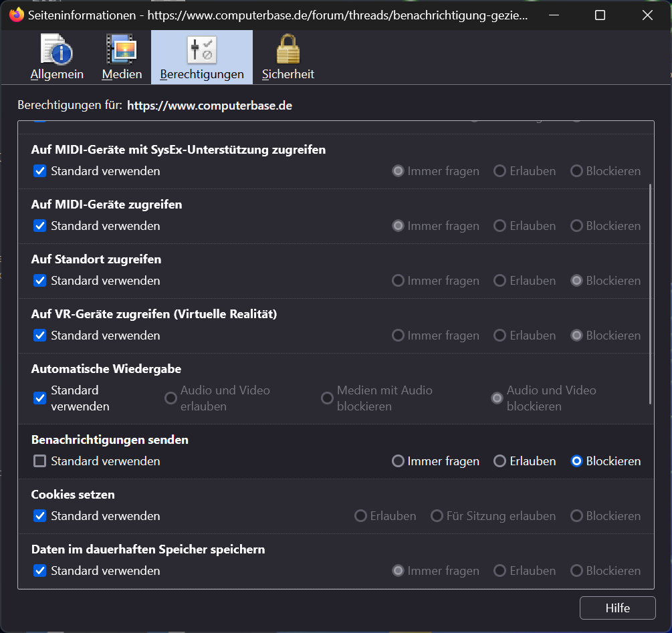Viewport: 672px width, 633px height.
Task: Uncheck Standard verwenden for Cookies setzen
Action: [x=40, y=516]
